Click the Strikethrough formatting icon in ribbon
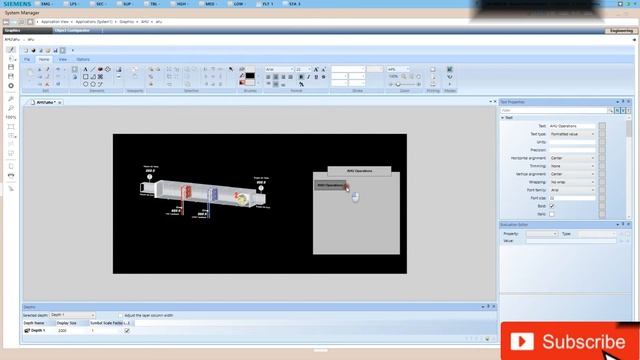 323,77
